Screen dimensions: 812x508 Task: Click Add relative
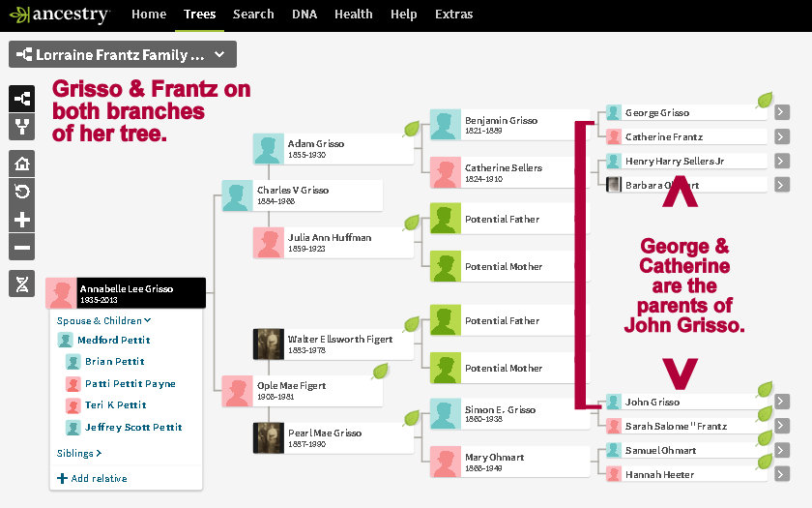pos(92,478)
